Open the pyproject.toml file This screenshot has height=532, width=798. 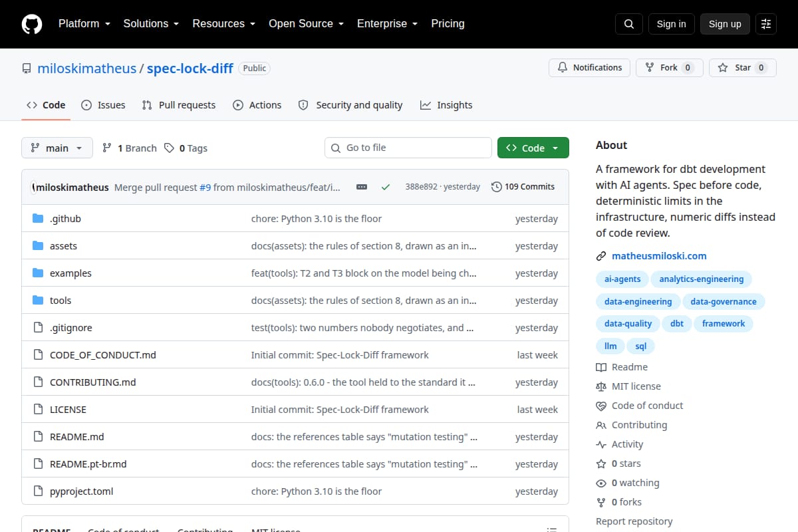[82, 491]
